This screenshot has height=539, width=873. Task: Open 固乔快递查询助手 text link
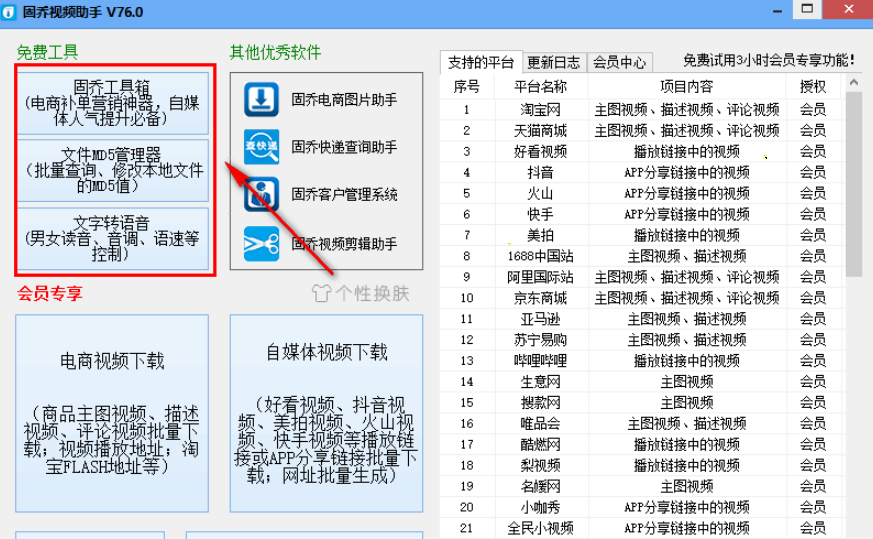point(344,147)
